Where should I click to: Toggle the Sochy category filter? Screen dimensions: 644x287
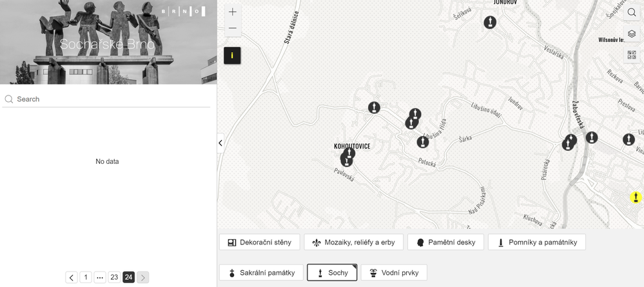pos(332,273)
